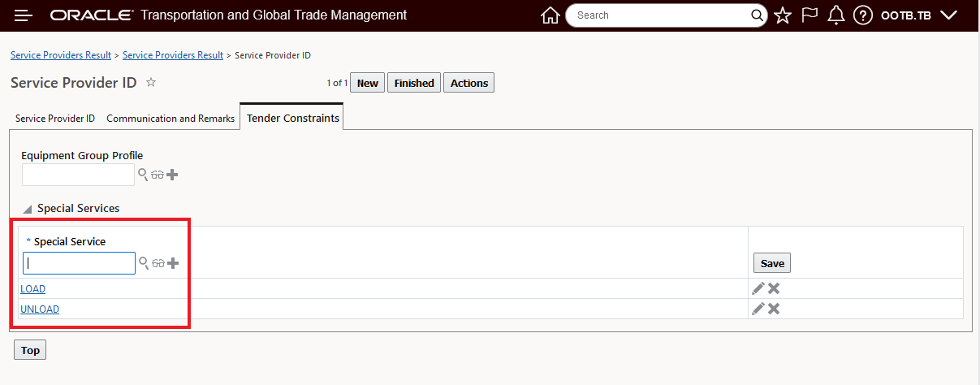980x385 pixels.
Task: Edit the LOAD special service row
Action: tap(758, 288)
